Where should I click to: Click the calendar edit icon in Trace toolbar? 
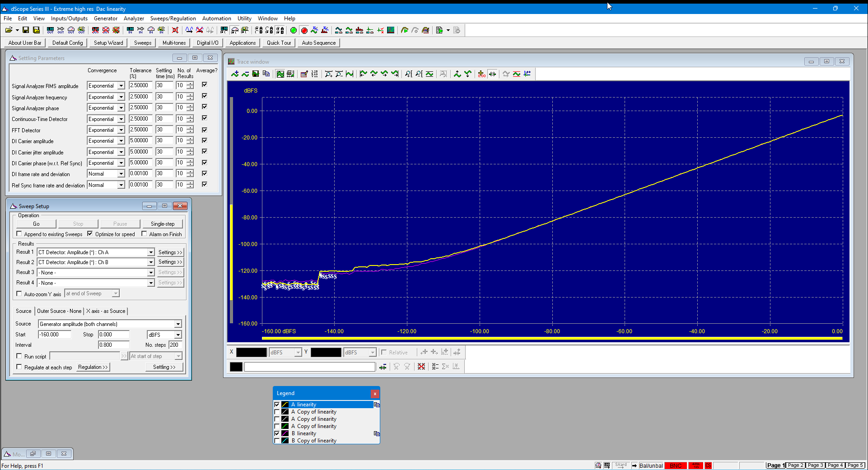(304, 74)
